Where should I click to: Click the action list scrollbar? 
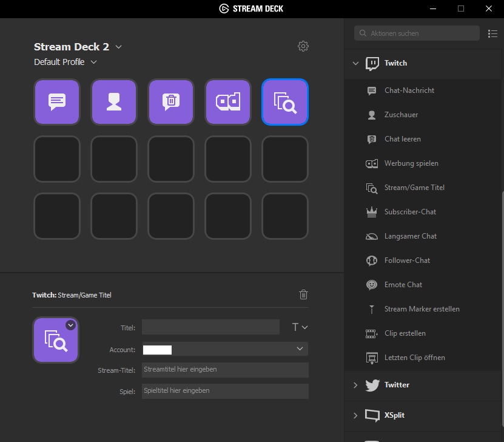503,310
